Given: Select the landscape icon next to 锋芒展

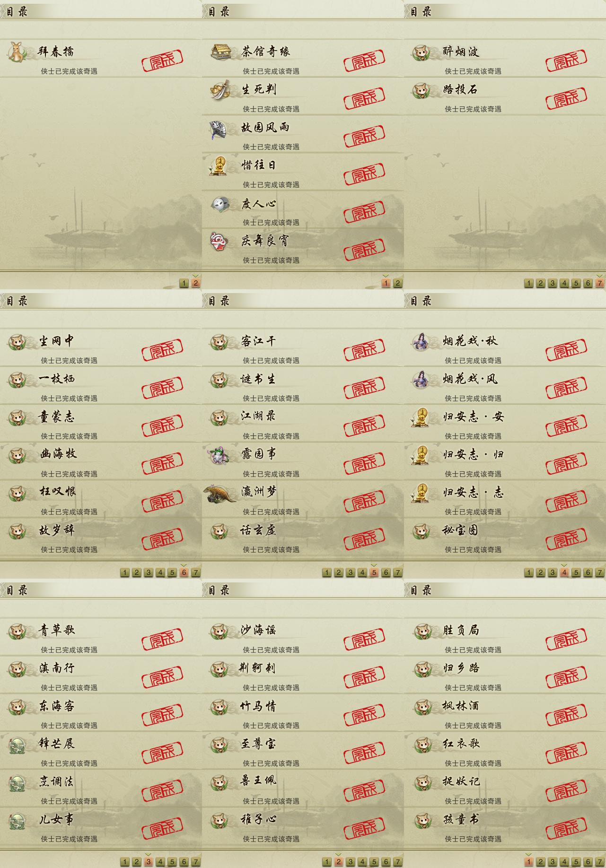Looking at the screenshot, I should pos(17,745).
